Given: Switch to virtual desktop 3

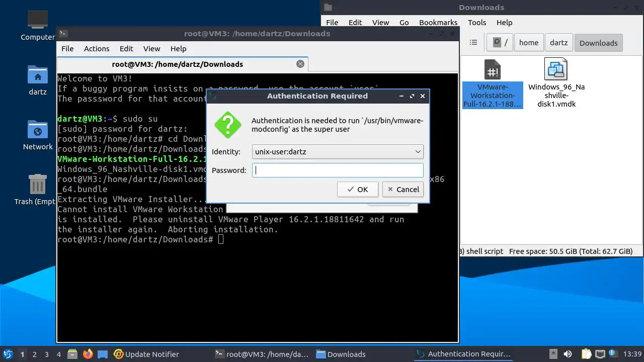Looking at the screenshot, I should click(x=46, y=354).
